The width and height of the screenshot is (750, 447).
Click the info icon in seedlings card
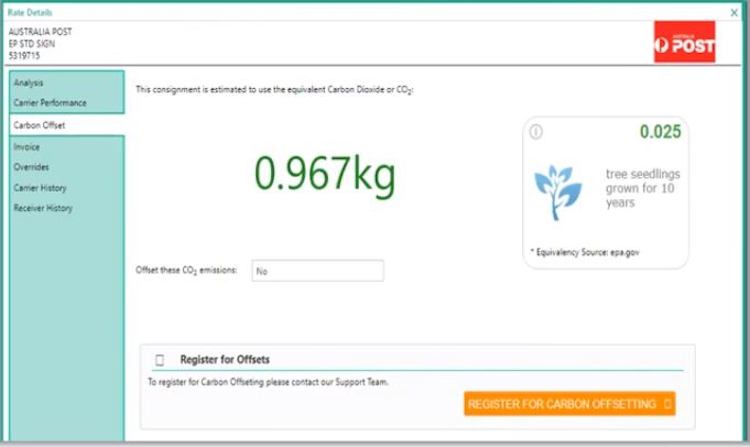coord(536,131)
